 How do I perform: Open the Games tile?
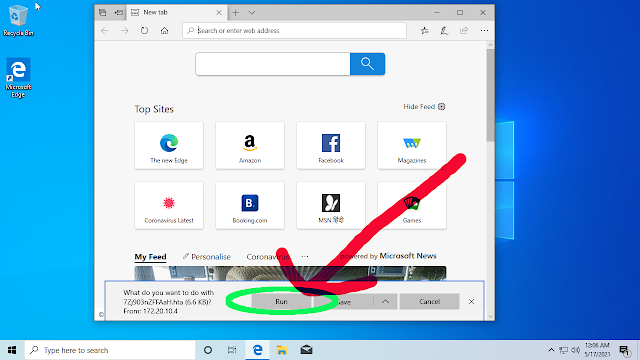pyautogui.click(x=412, y=205)
